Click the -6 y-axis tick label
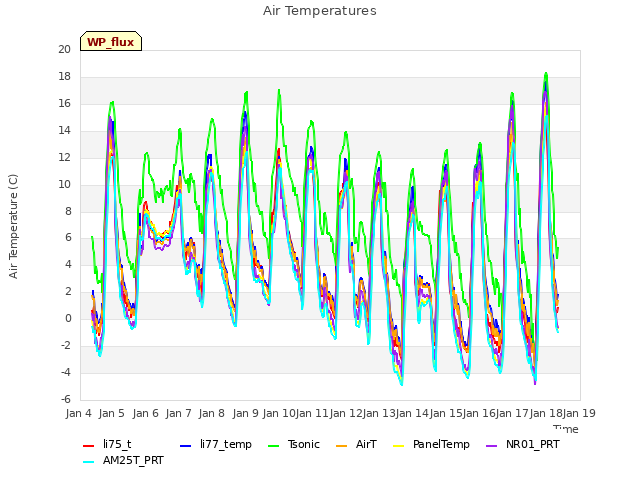 (66, 399)
